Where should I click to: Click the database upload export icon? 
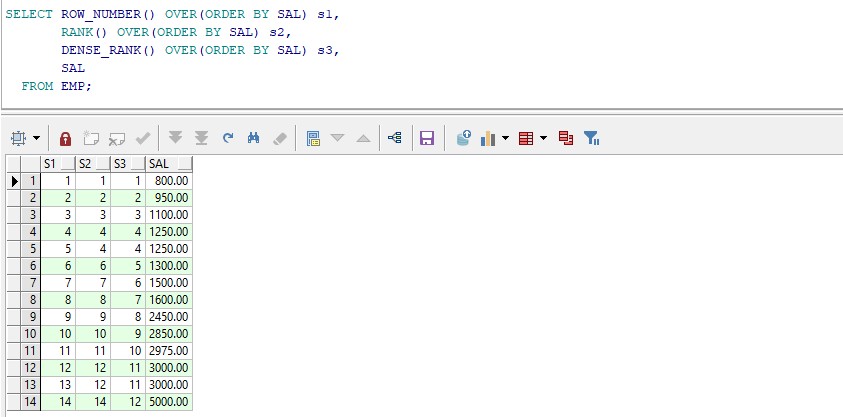coord(463,138)
